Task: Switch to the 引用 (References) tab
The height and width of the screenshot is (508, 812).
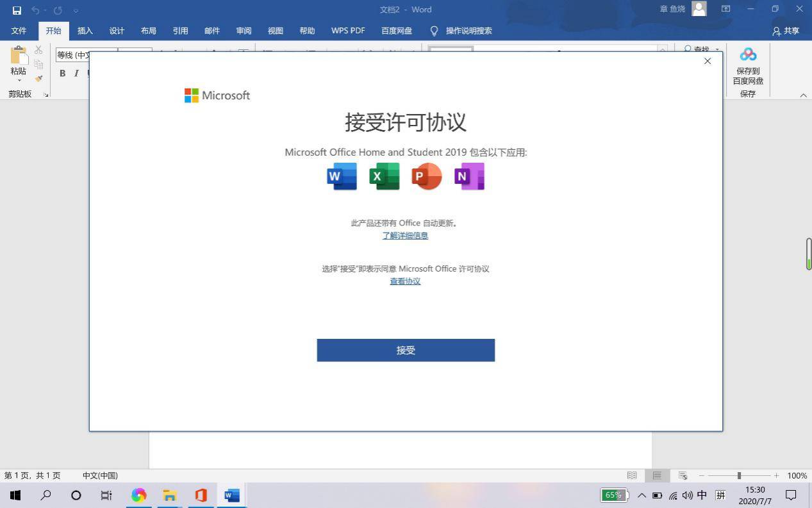Action: pyautogui.click(x=180, y=31)
